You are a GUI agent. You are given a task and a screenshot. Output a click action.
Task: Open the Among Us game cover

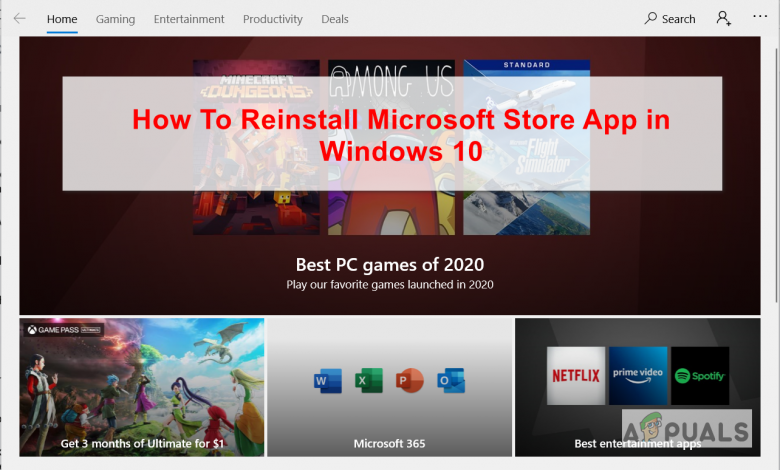391,147
